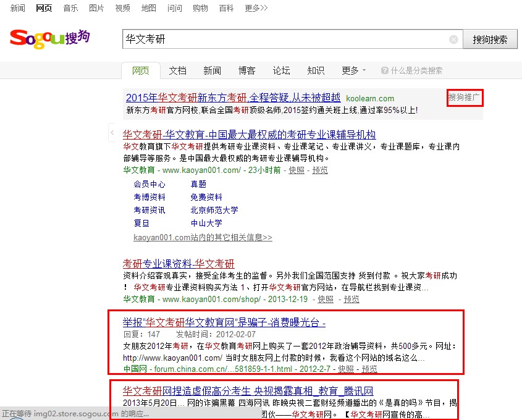Click the 搜狗搜索 button
Image resolution: width=522 pixels, height=420 pixels.
(x=490, y=40)
